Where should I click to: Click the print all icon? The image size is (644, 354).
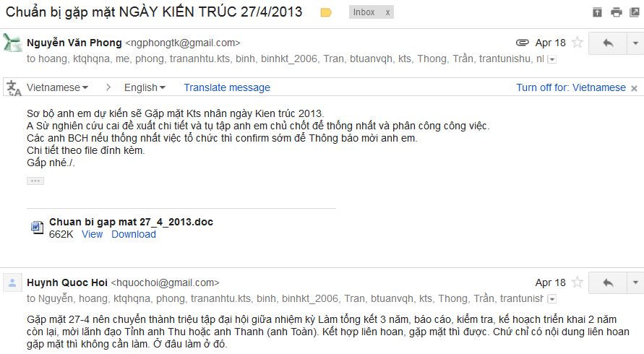coord(616,12)
